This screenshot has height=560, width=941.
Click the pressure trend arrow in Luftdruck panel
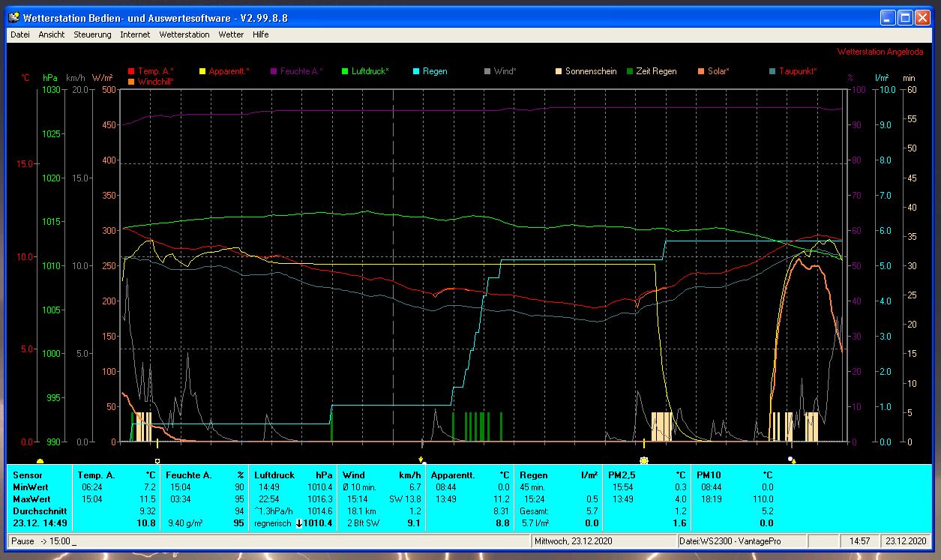(299, 523)
